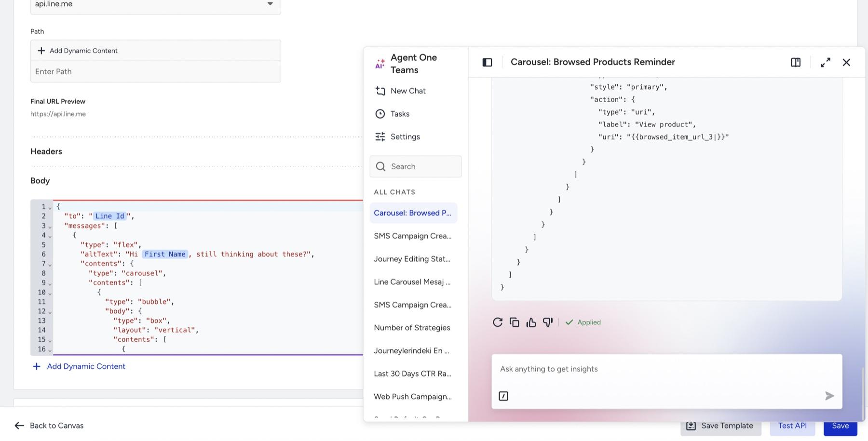
Task: Give thumbs up to the response
Action: pyautogui.click(x=531, y=322)
